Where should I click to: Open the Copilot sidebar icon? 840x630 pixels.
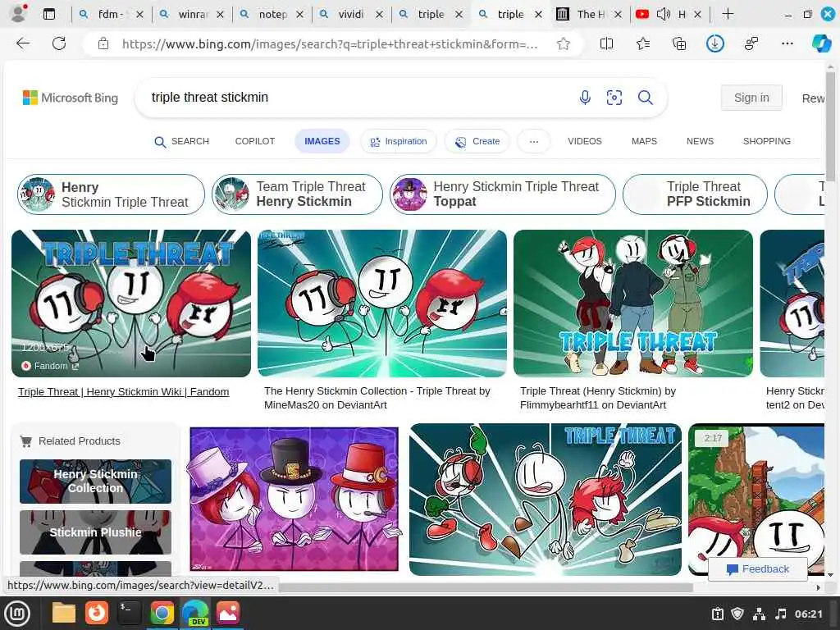821,43
